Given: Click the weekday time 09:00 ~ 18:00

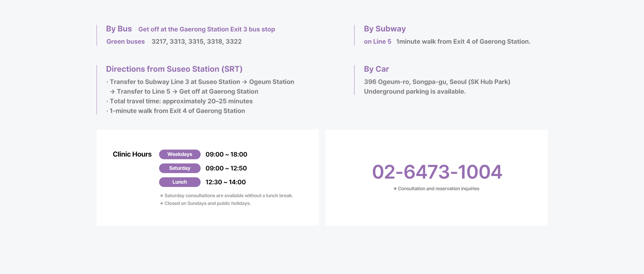Looking at the screenshot, I should pyautogui.click(x=226, y=154).
